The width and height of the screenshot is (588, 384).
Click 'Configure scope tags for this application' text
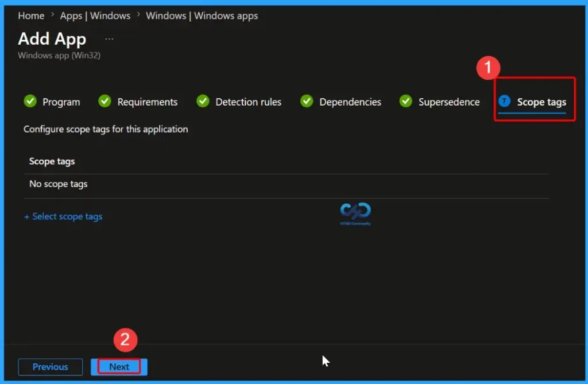[x=106, y=129]
